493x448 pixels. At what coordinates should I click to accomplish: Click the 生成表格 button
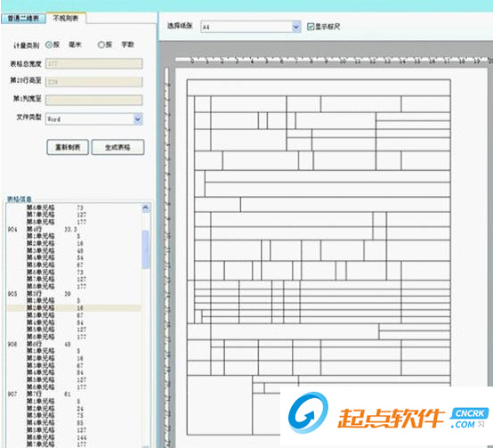(117, 147)
